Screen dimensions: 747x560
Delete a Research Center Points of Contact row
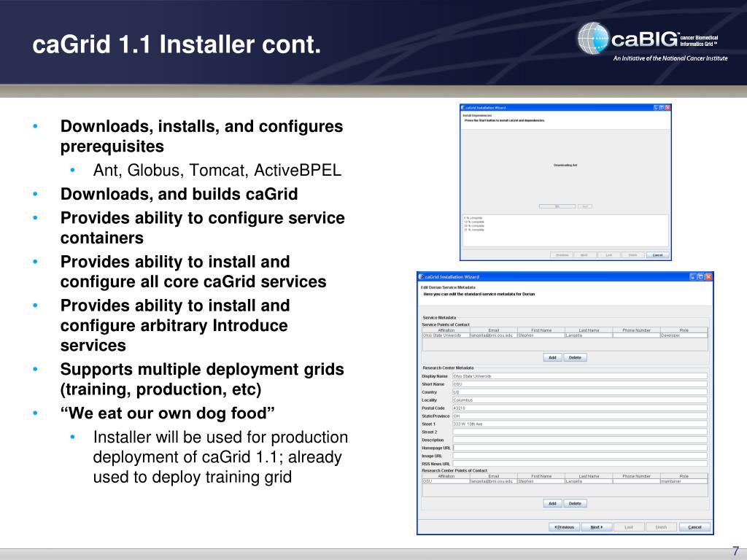coord(575,503)
